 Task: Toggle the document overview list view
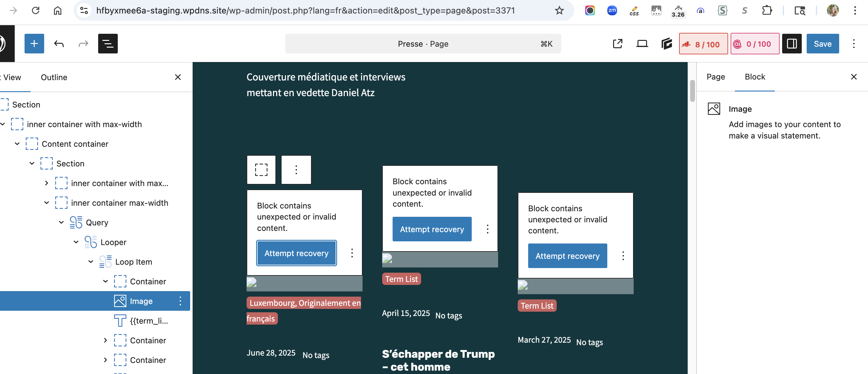108,44
